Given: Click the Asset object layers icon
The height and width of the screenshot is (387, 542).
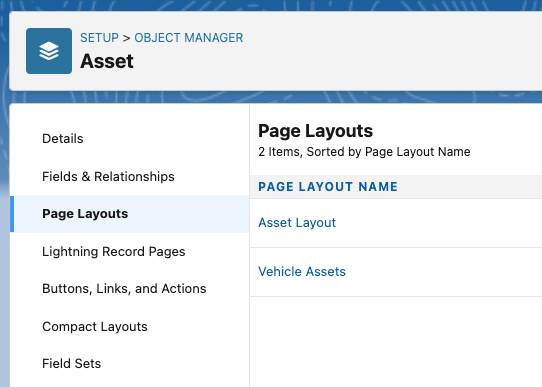Looking at the screenshot, I should pyautogui.click(x=49, y=51).
